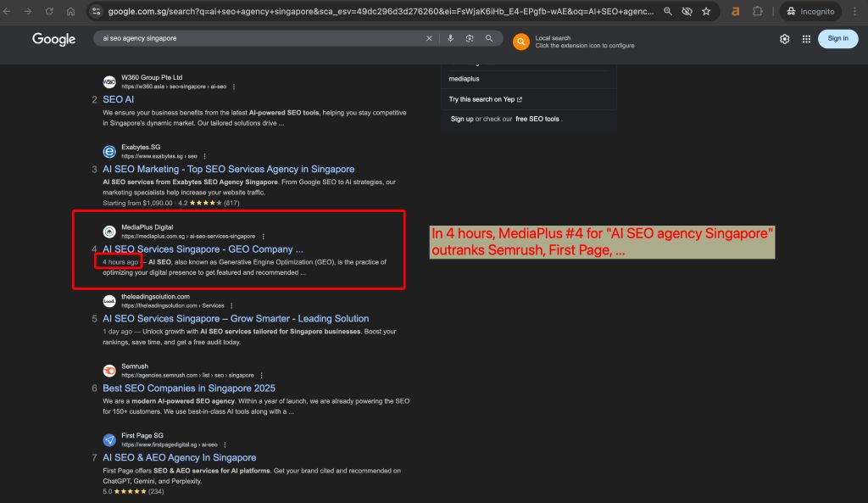Image resolution: width=868 pixels, height=503 pixels.
Task: View site information icon in address bar
Action: pyautogui.click(x=97, y=11)
